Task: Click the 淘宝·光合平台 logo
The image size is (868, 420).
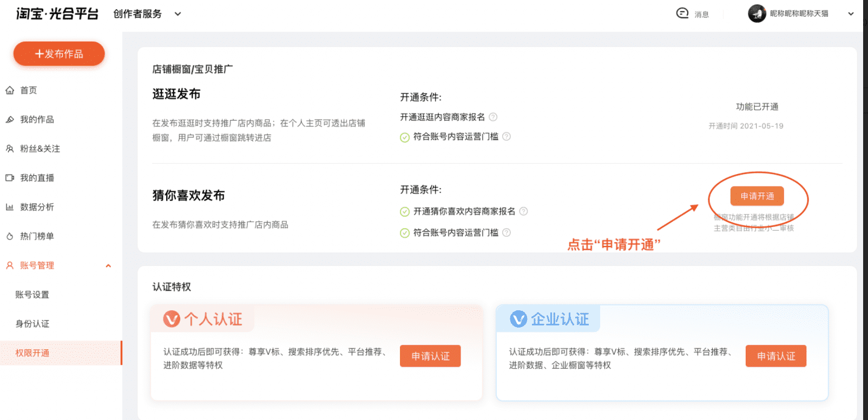Action: [57, 14]
